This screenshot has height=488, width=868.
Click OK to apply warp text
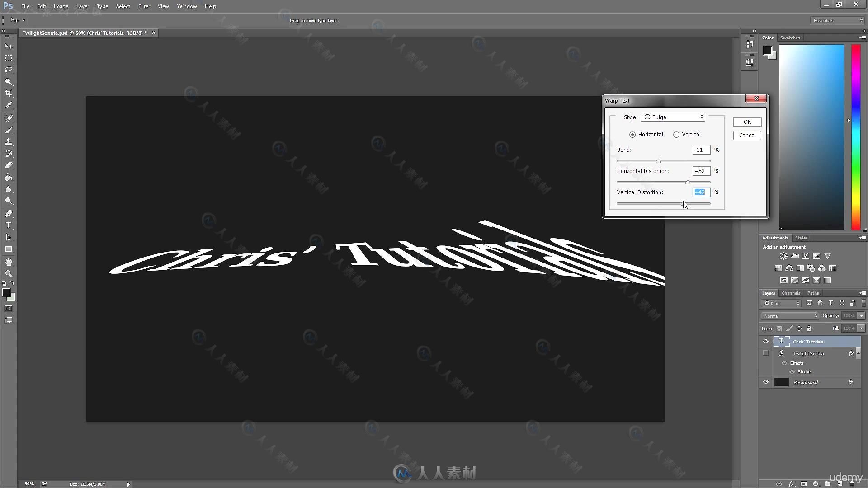pos(747,121)
